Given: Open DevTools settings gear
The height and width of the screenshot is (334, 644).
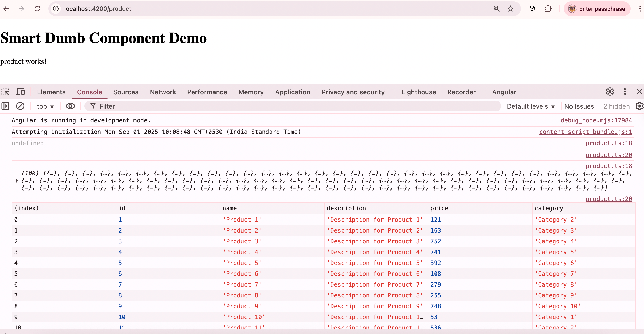Looking at the screenshot, I should pyautogui.click(x=610, y=92).
